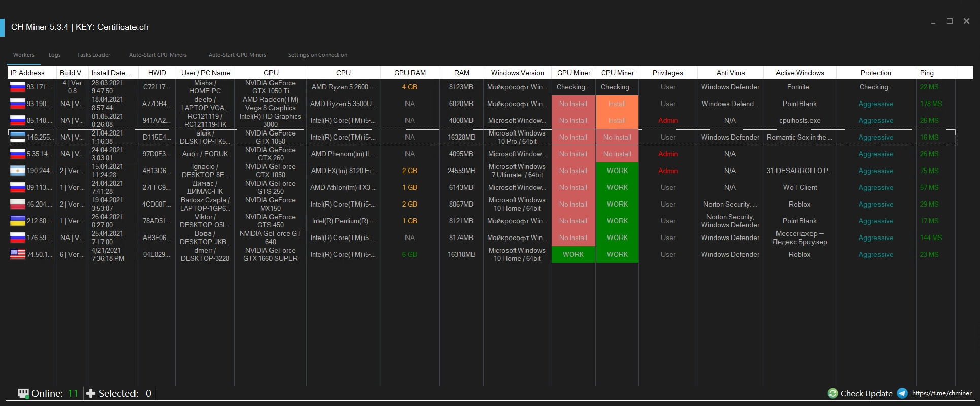This screenshot has height=406, width=980.
Task: Click the Windows Version column header
Action: tap(517, 73)
